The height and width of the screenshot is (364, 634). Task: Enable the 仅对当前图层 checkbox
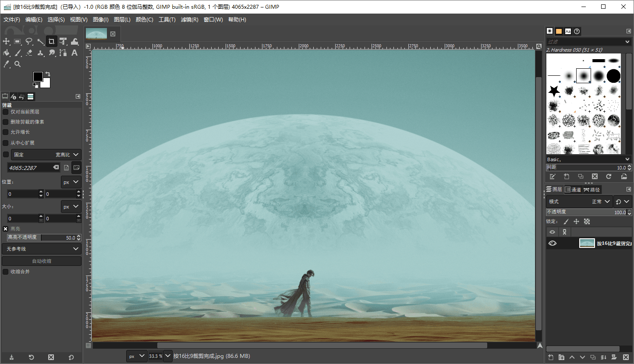coord(6,112)
